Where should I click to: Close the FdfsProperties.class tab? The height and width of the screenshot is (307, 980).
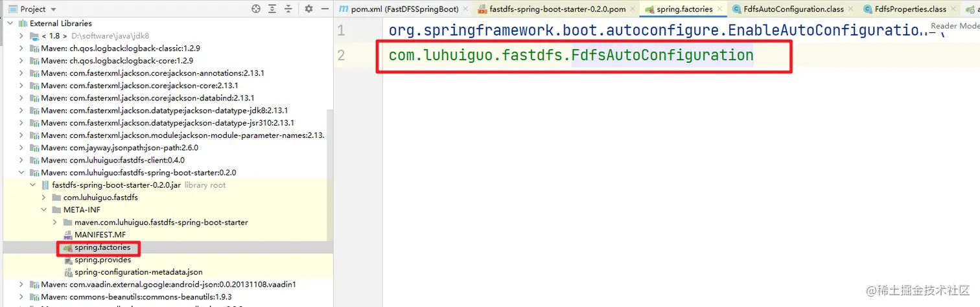(953, 10)
